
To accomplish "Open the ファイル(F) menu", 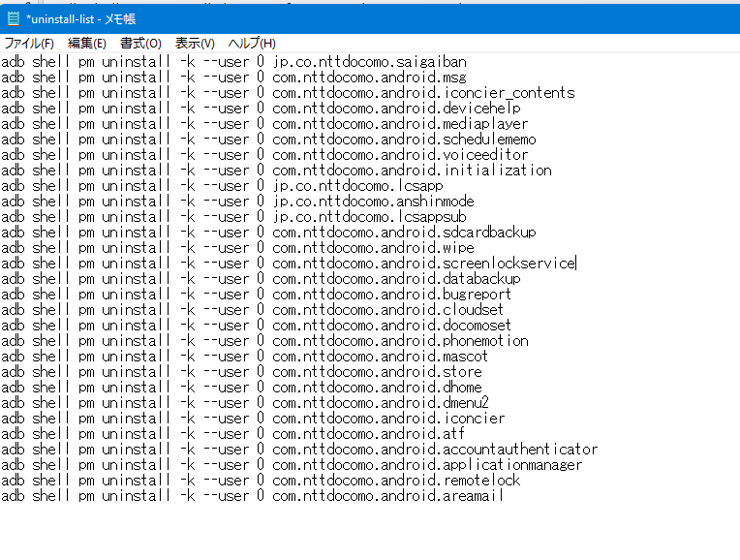I will 29,44.
